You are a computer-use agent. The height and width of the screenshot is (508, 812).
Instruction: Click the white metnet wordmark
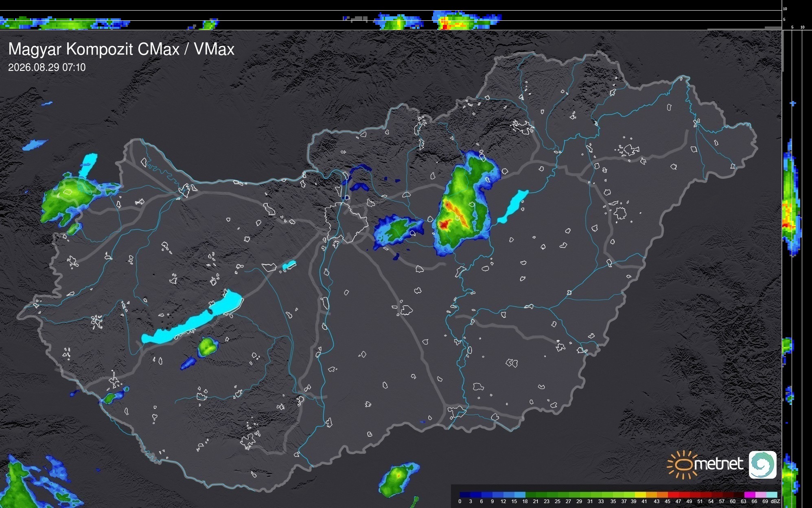coord(718,464)
